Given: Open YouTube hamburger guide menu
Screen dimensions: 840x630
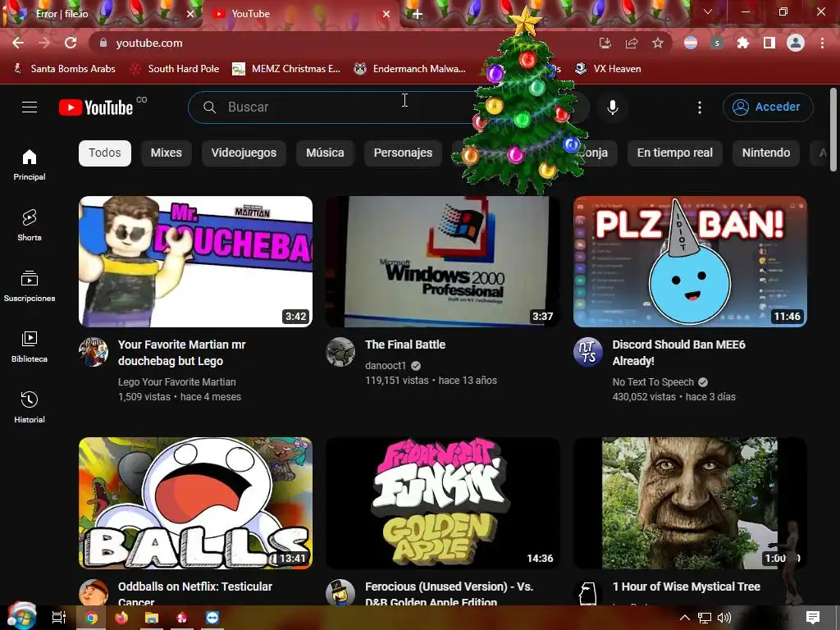Looking at the screenshot, I should (30, 107).
